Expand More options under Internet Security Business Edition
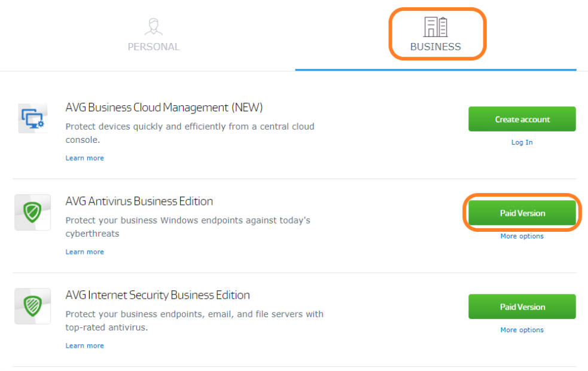The image size is (588, 371). click(521, 330)
